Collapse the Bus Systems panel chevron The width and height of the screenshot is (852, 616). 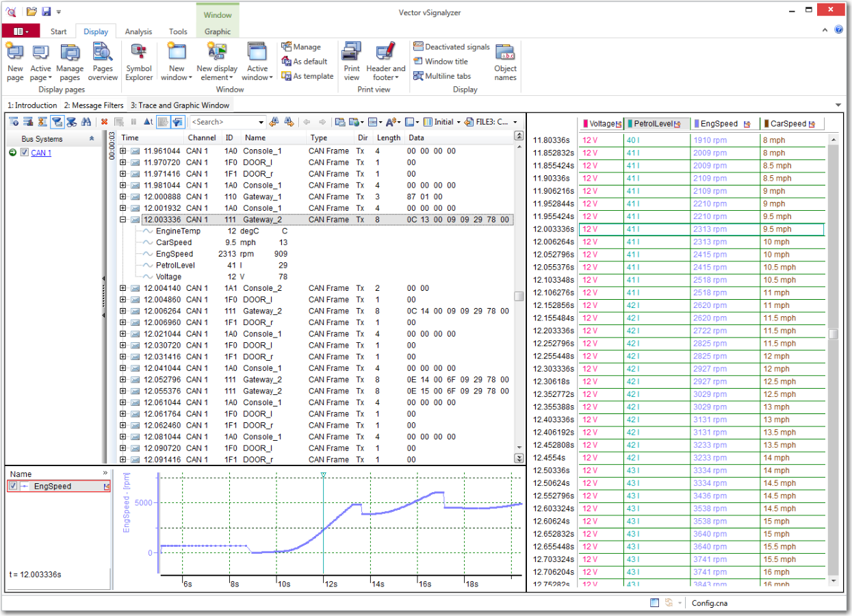pos(92,139)
